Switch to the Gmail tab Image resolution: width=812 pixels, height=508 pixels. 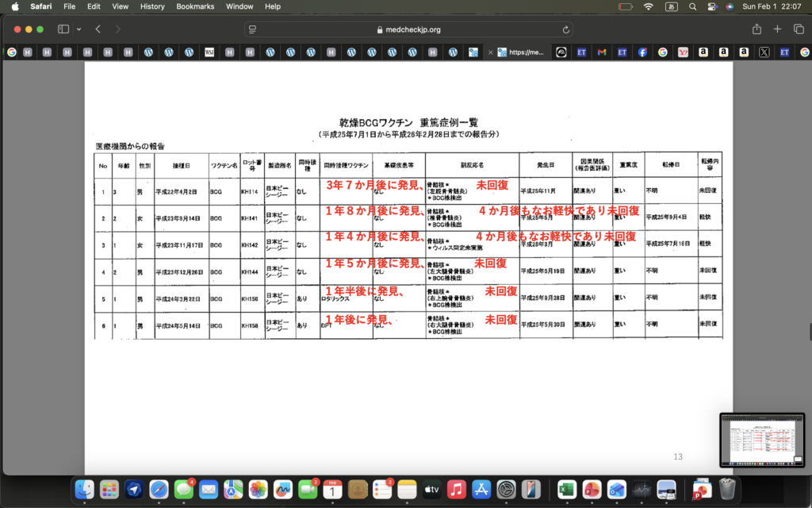pyautogui.click(x=602, y=52)
